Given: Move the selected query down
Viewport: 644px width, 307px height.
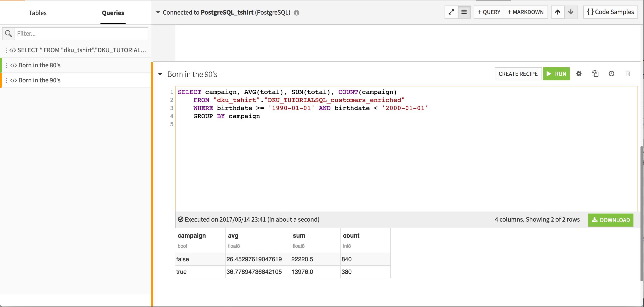Looking at the screenshot, I should tap(571, 12).
